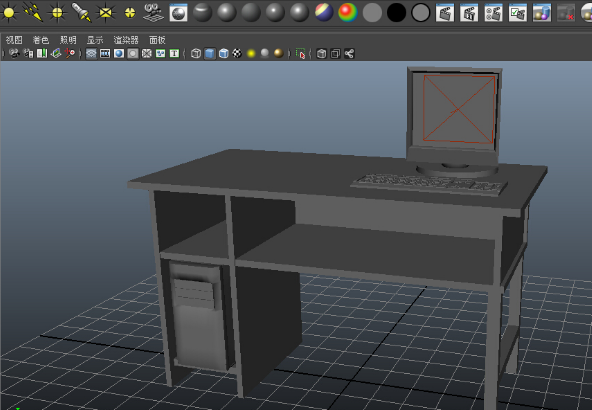The height and width of the screenshot is (410, 592).
Task: Toggle wireframe on shaded cube icon
Action: 224,54
